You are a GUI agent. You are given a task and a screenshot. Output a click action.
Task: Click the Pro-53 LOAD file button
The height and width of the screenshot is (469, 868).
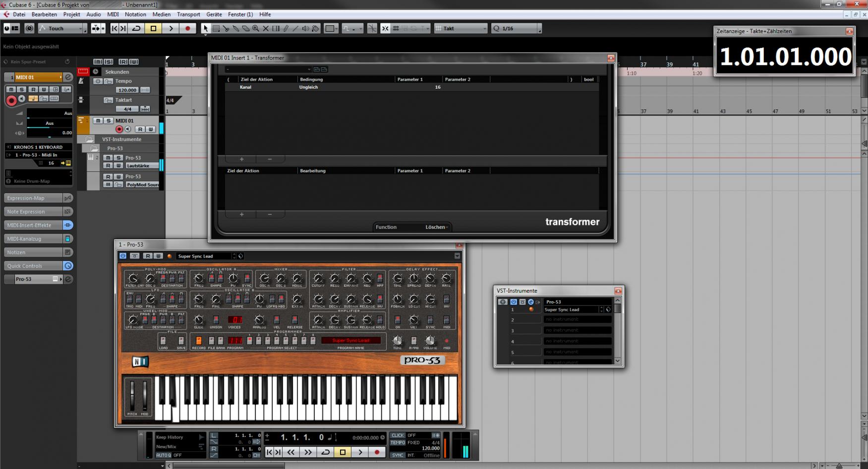(x=163, y=341)
